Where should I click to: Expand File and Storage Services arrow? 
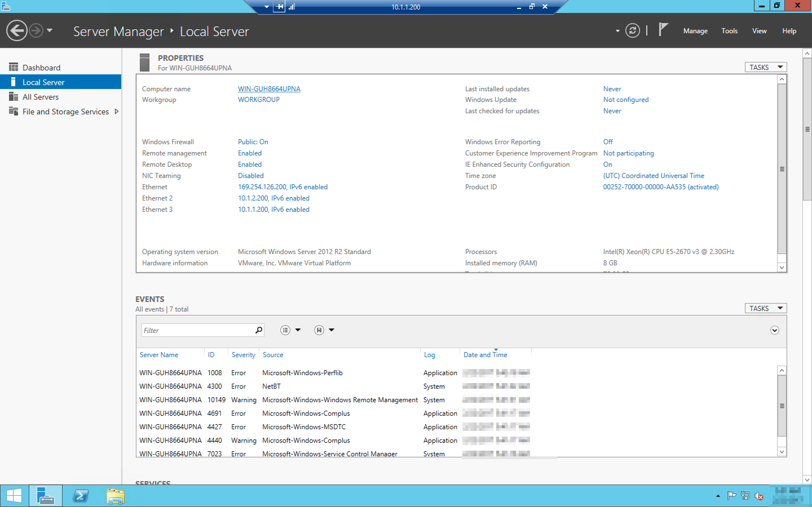[116, 111]
